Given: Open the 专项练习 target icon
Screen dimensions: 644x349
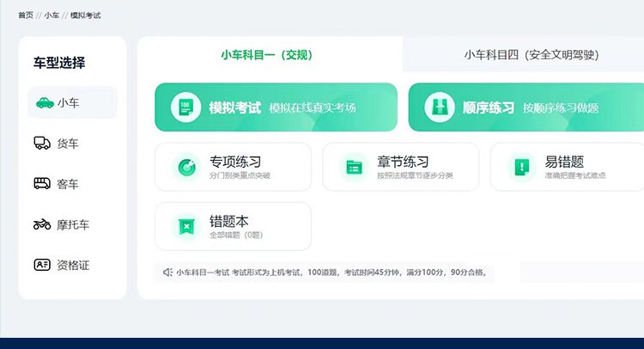Looking at the screenshot, I should [187, 167].
